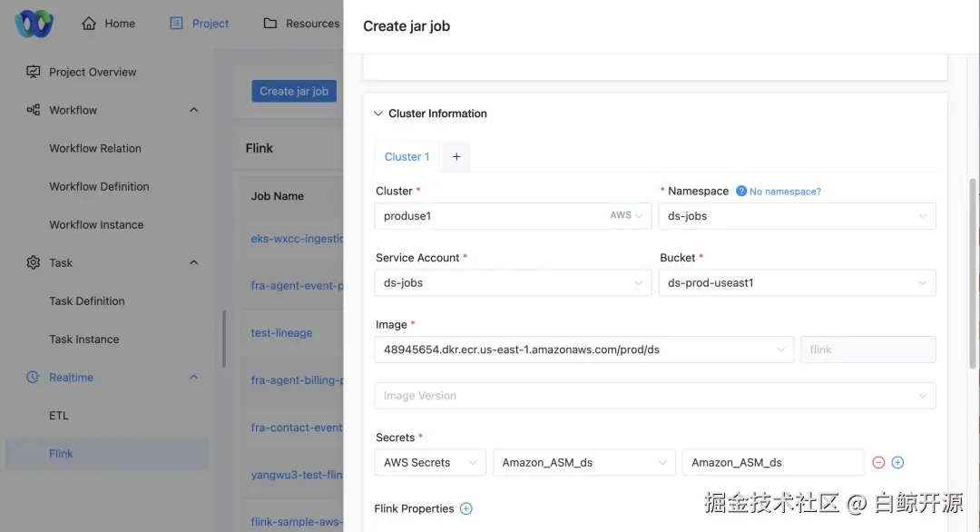Open Project in top navigation
Viewport: 980px width, 532px height.
[x=210, y=23]
